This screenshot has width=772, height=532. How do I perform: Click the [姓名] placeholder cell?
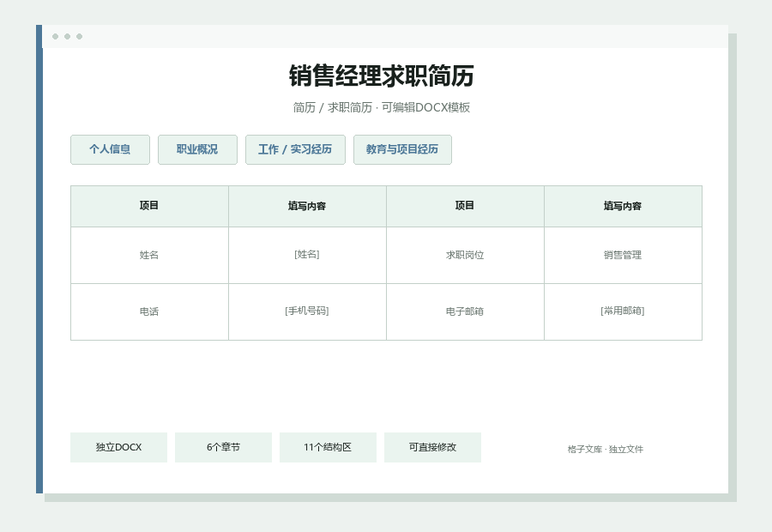coord(307,255)
